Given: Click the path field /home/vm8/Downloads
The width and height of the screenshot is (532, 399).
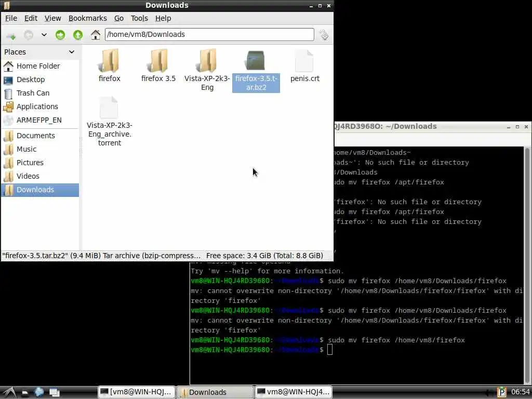Looking at the screenshot, I should tap(209, 34).
